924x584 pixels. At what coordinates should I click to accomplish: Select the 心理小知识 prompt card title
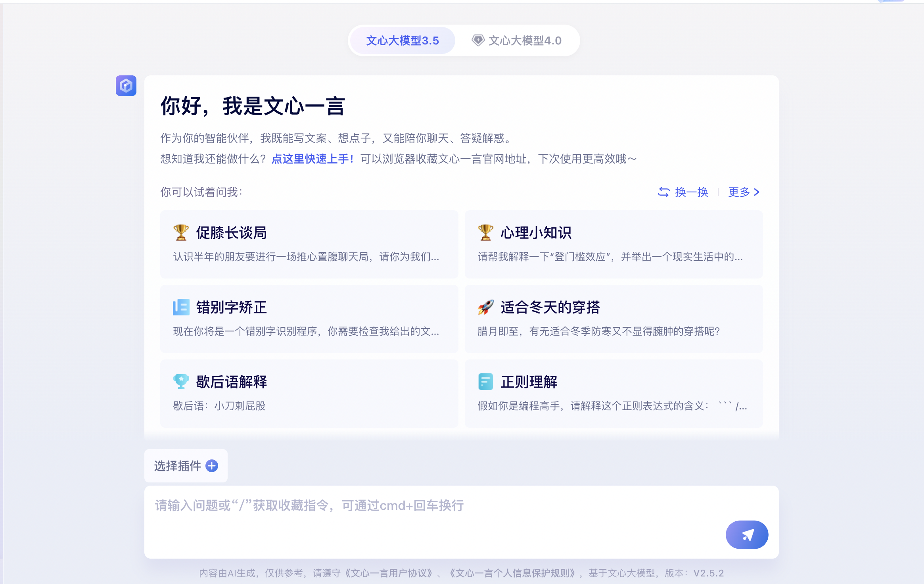click(x=536, y=233)
